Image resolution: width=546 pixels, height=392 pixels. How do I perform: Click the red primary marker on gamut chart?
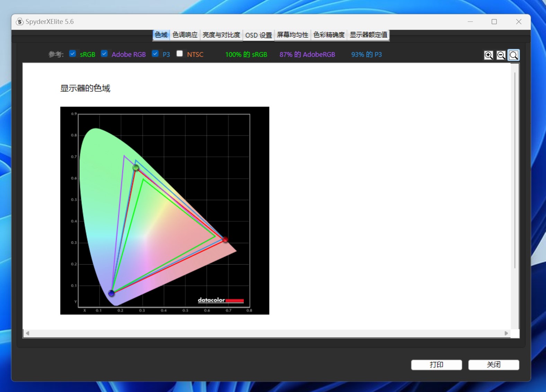(x=225, y=240)
